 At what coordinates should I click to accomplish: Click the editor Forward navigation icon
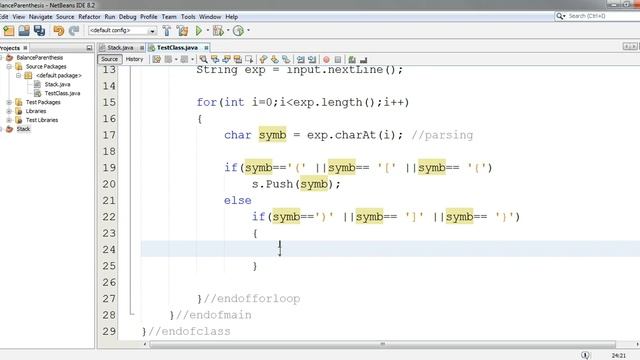tap(184, 60)
